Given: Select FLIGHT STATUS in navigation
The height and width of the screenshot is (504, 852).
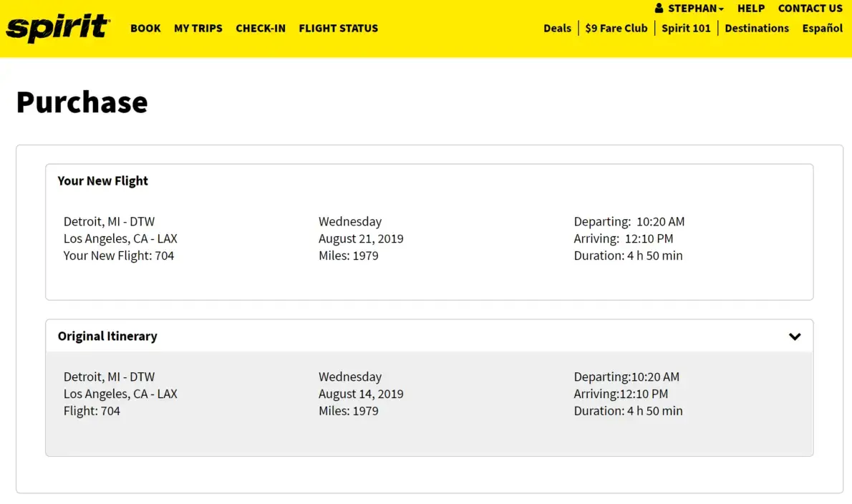Looking at the screenshot, I should click(338, 28).
